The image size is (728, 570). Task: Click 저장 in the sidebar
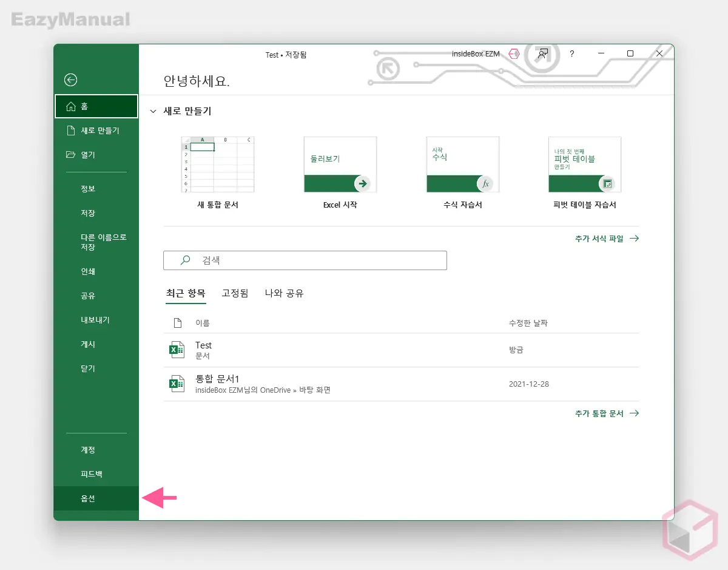(x=96, y=213)
